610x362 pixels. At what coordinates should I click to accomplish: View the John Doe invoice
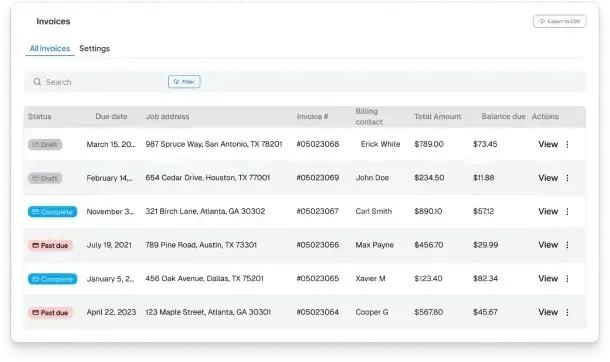point(548,178)
